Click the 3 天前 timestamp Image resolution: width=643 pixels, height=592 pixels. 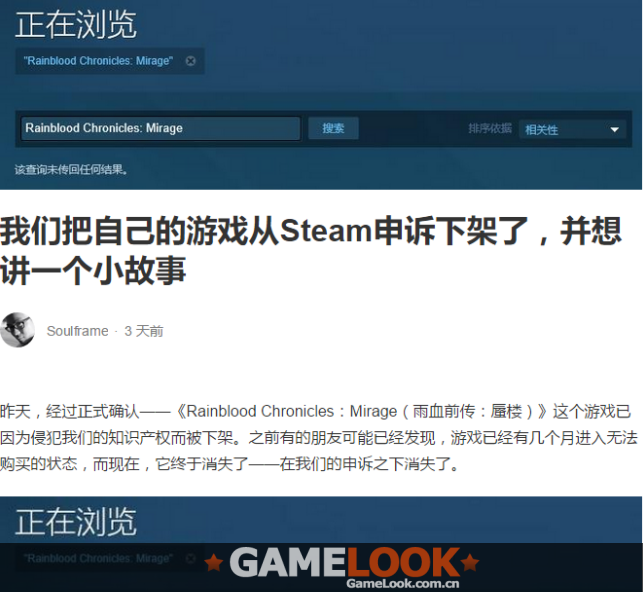144,331
